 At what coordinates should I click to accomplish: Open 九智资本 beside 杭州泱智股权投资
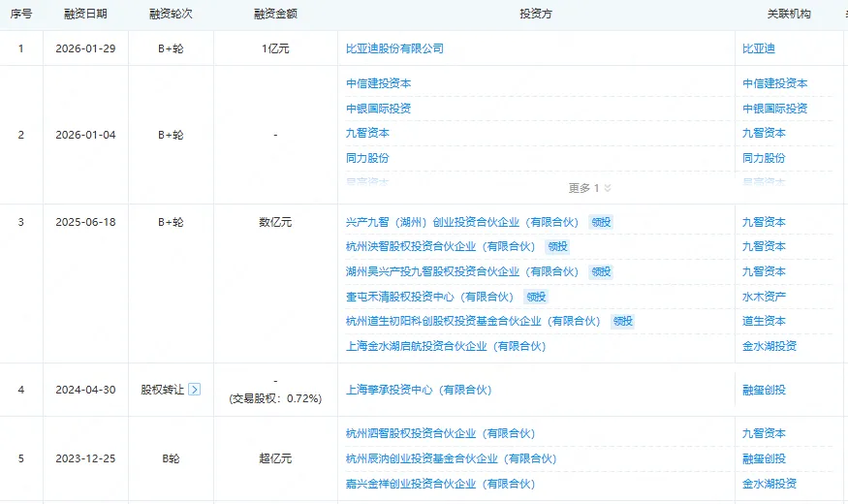click(764, 246)
